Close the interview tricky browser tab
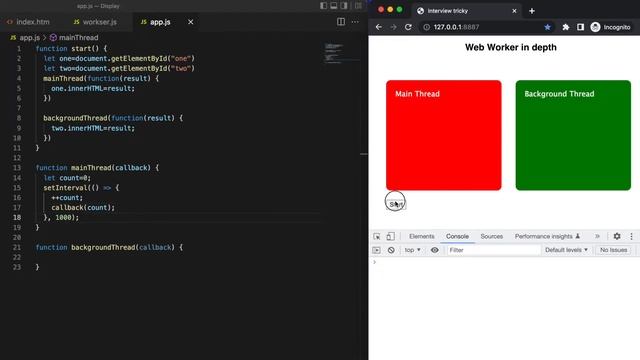Screen dimensions: 640x360 [514, 11]
